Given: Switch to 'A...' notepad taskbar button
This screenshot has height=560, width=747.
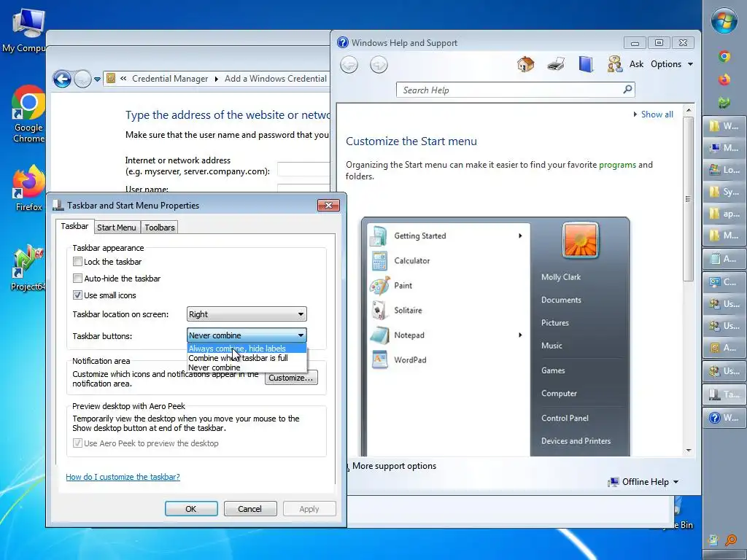Looking at the screenshot, I should tap(724, 259).
